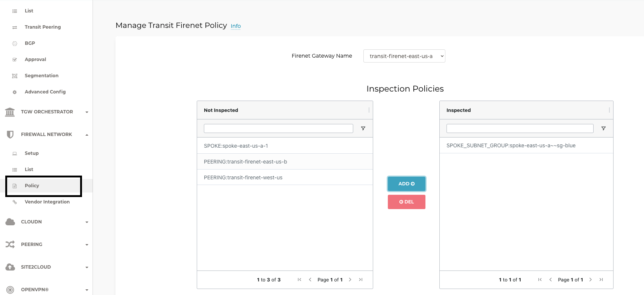Go to next page in Inspected table
Screen dimensions: 644x295
(x=591, y=280)
